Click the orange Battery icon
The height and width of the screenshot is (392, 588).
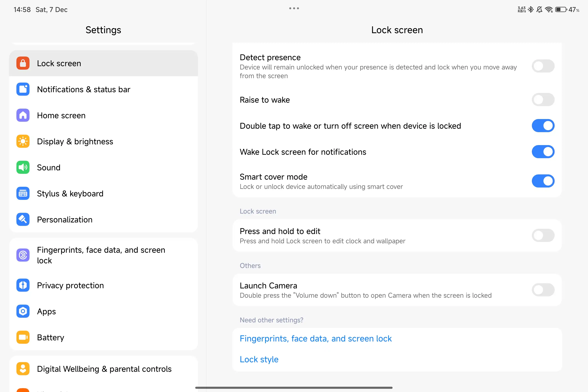(x=23, y=337)
